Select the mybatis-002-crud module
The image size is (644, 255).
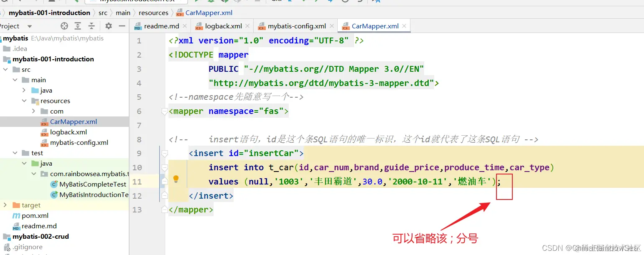[x=41, y=236]
